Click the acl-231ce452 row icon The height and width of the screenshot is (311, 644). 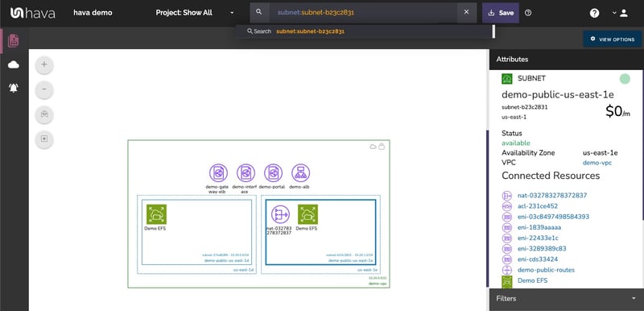coord(507,205)
